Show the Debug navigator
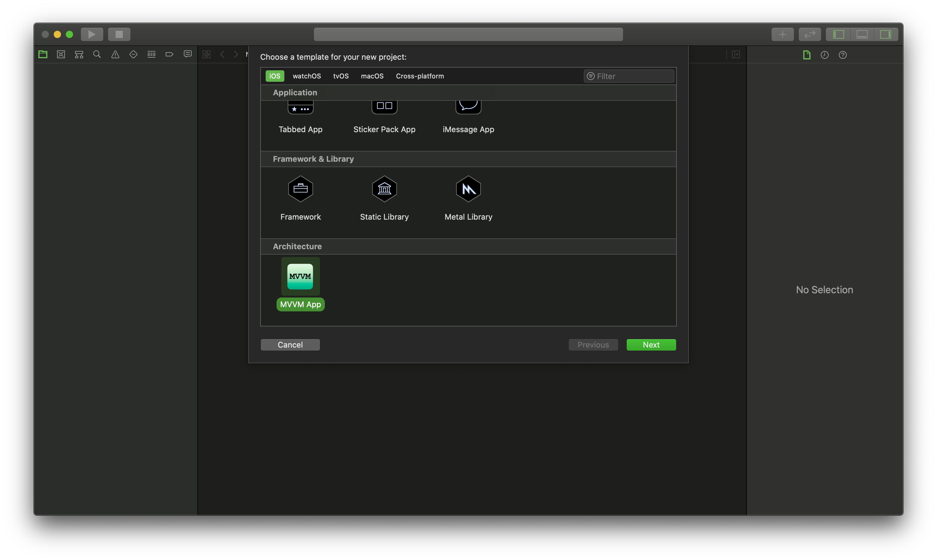This screenshot has height=560, width=937. (151, 54)
